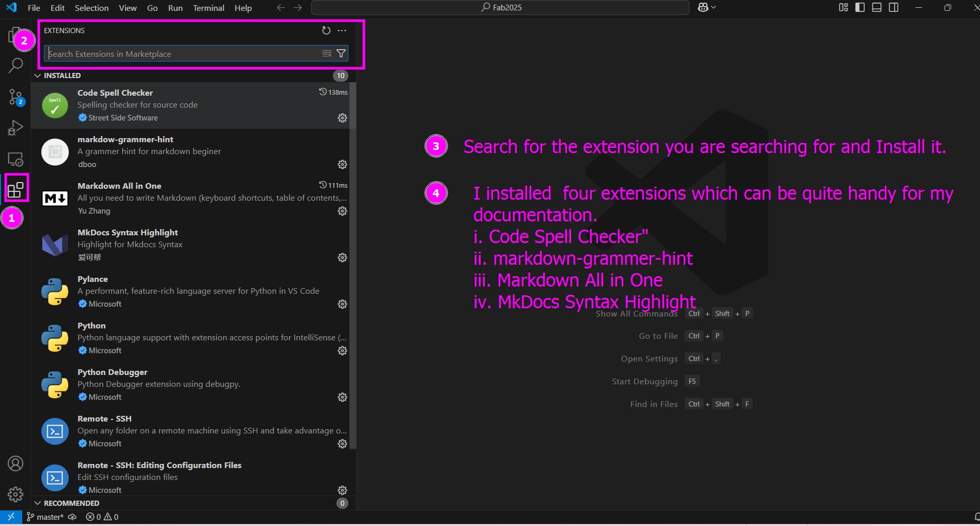Open the Run and Debug view
Image resolution: width=980 pixels, height=526 pixels.
tap(16, 127)
